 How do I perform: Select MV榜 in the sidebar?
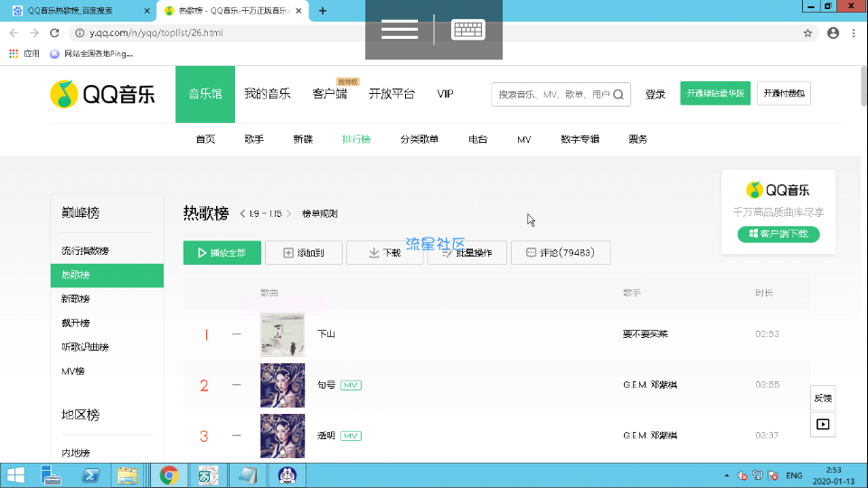[73, 371]
